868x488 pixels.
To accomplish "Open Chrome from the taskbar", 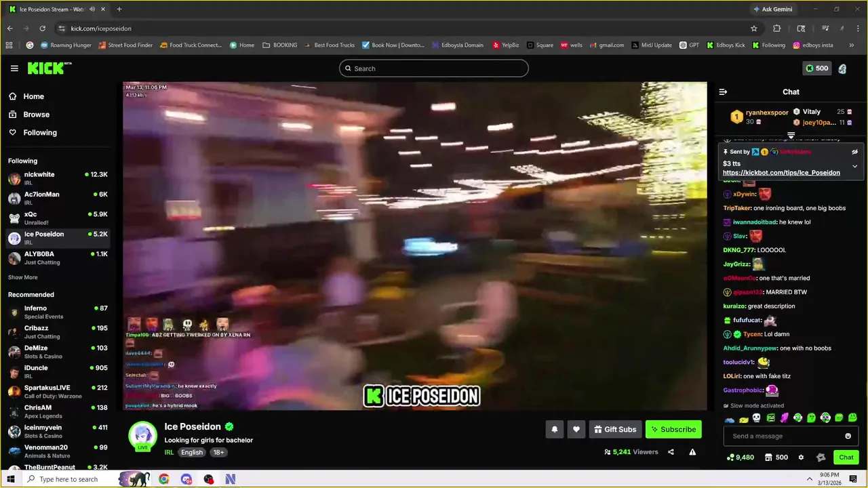I will [x=164, y=479].
